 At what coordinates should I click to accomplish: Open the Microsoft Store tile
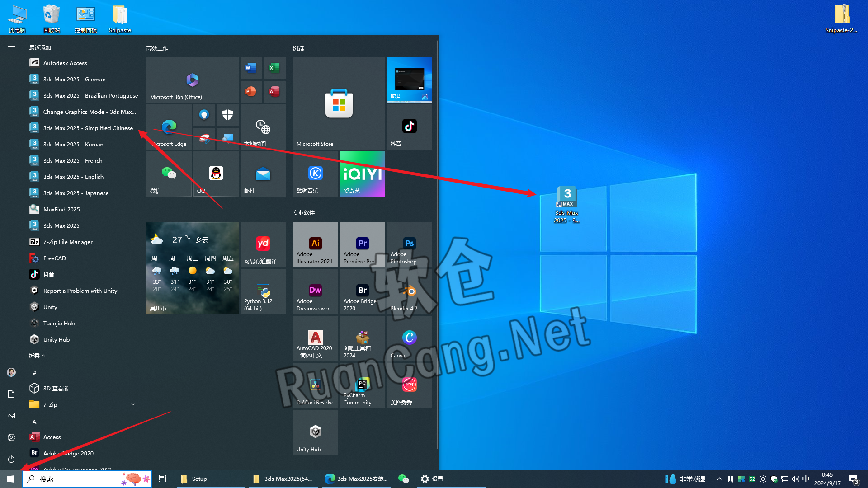pos(339,103)
